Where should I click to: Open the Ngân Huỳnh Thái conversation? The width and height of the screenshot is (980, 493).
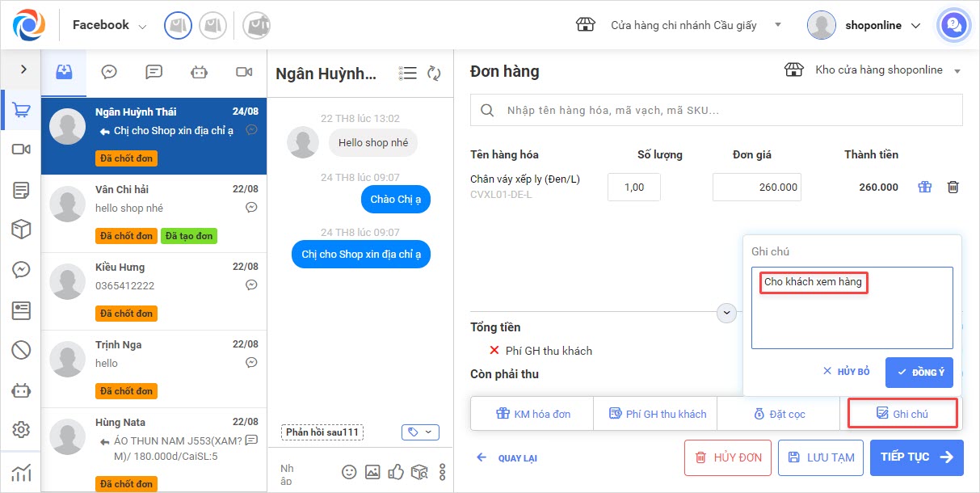(154, 137)
